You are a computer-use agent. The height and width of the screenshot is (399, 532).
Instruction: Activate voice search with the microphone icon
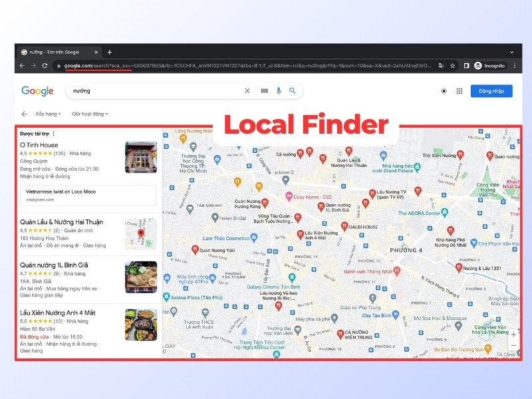tap(279, 90)
